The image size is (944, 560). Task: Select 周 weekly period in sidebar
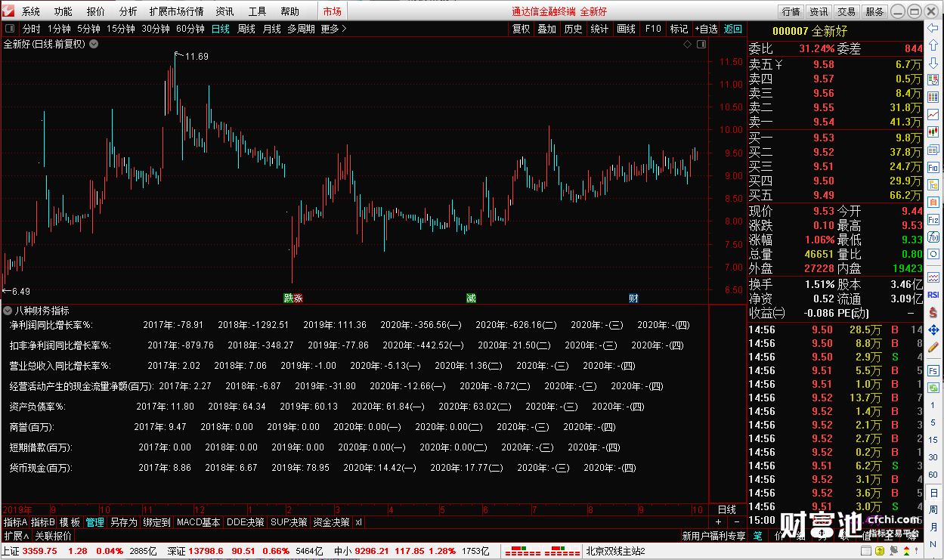pos(933,511)
